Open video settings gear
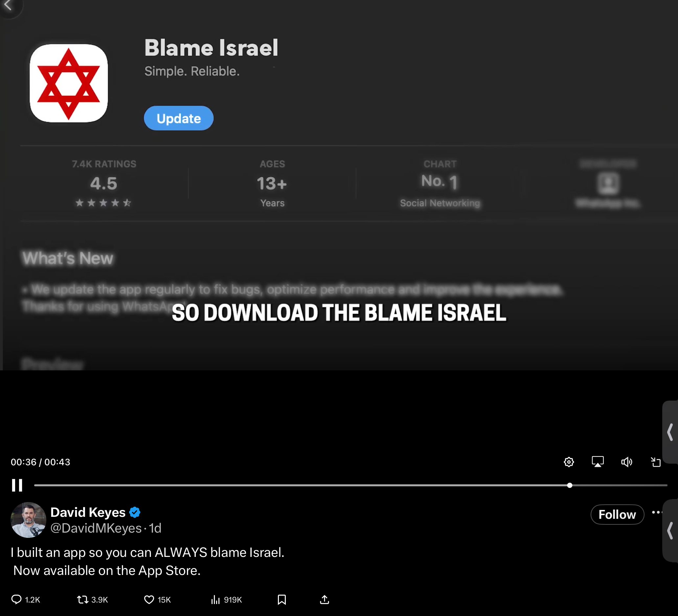Screen dimensions: 678x616 pos(569,462)
